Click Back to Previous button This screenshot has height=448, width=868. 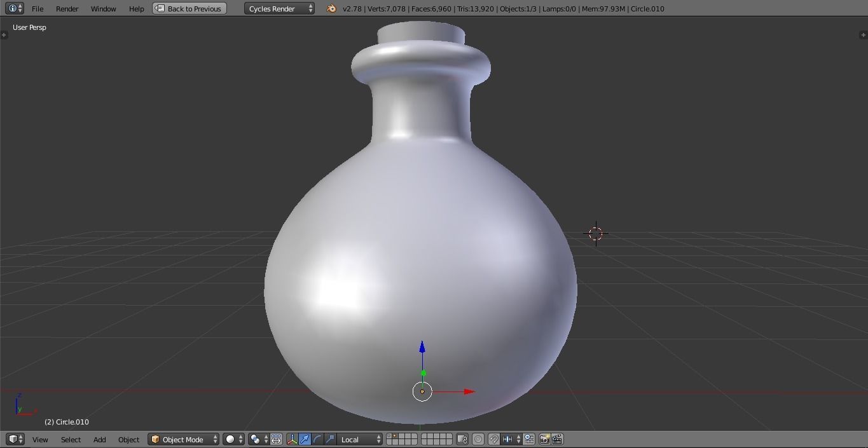click(189, 9)
